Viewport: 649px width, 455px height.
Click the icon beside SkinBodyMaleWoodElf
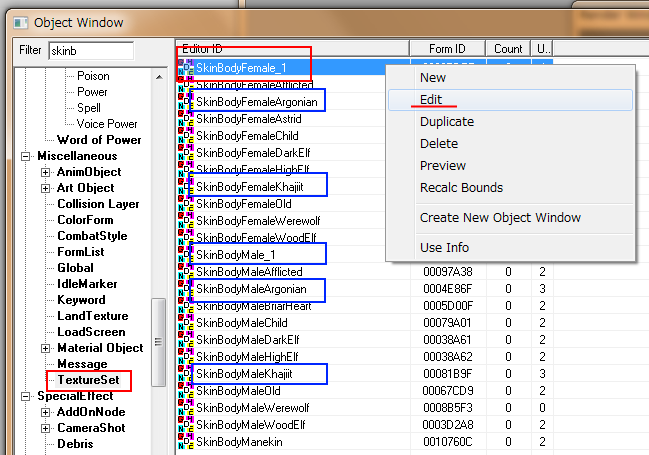[186, 424]
